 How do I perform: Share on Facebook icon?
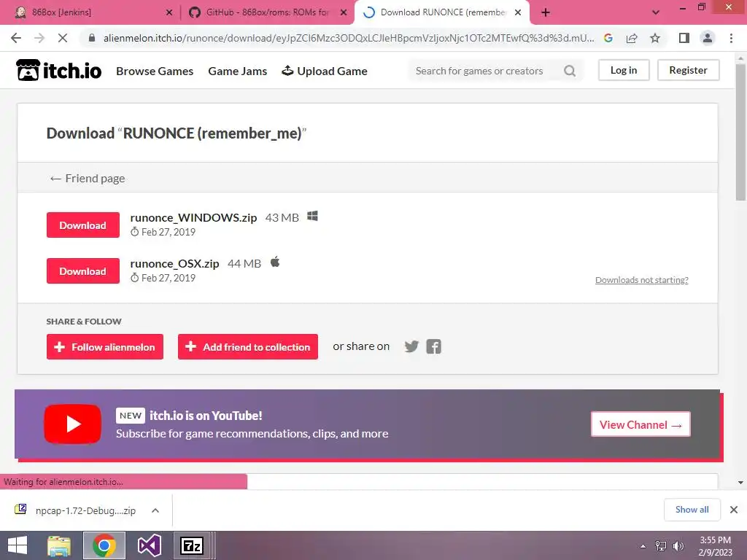tap(433, 346)
